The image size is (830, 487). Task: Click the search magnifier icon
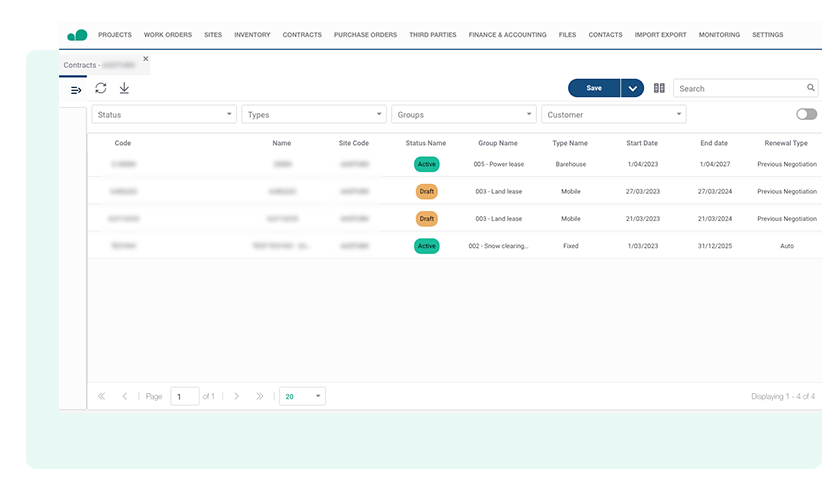[811, 88]
